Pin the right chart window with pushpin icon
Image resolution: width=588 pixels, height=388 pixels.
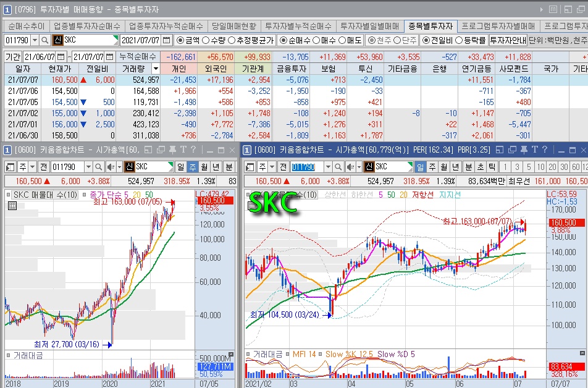[x=524, y=150]
